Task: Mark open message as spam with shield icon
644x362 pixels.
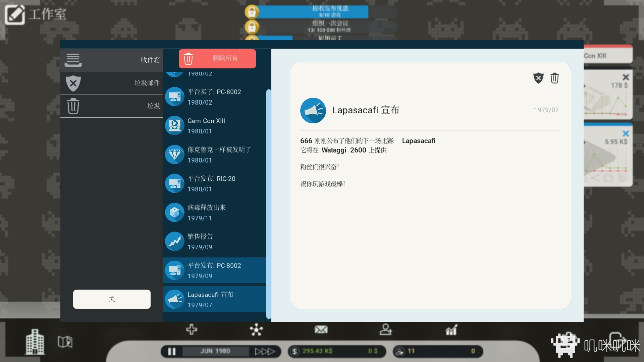Action: 538,78
